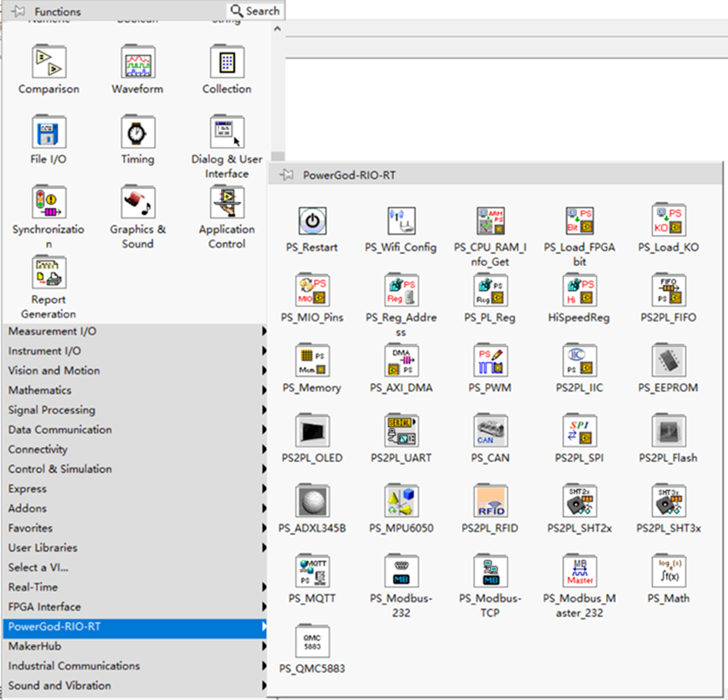
Task: Open the PS_AXI_DMA subpalette
Action: pos(401,360)
